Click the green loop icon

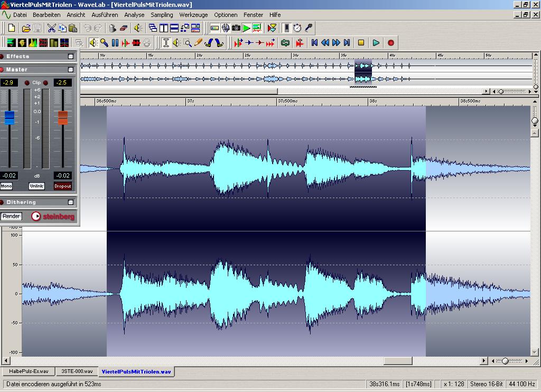[285, 43]
